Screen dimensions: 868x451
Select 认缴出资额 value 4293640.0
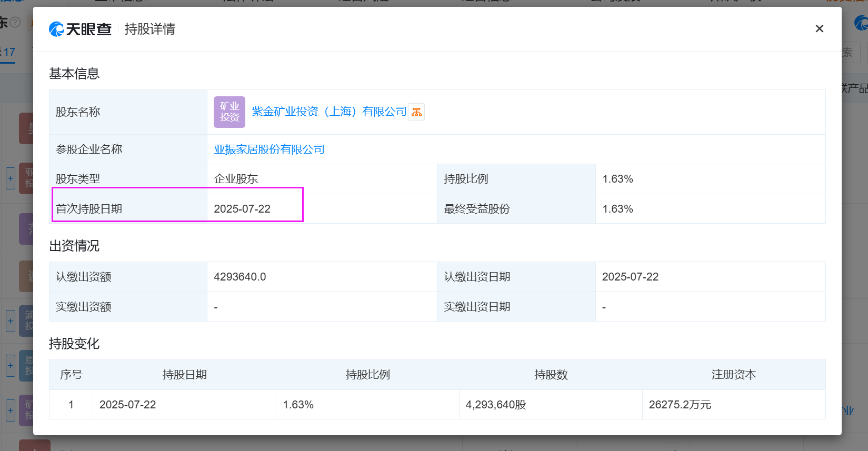click(240, 277)
